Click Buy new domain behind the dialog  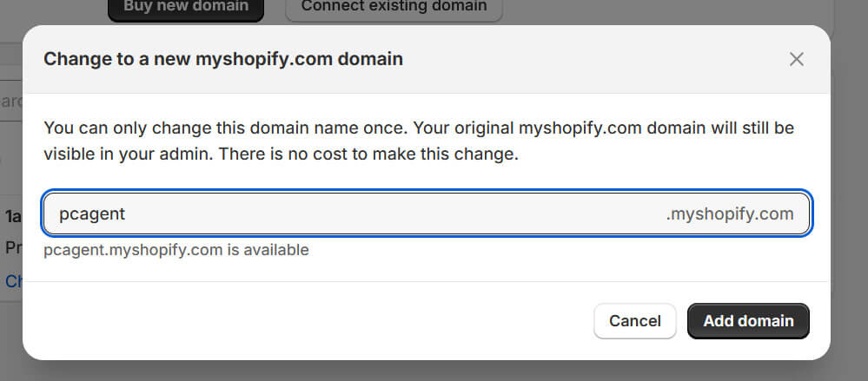(185, 7)
